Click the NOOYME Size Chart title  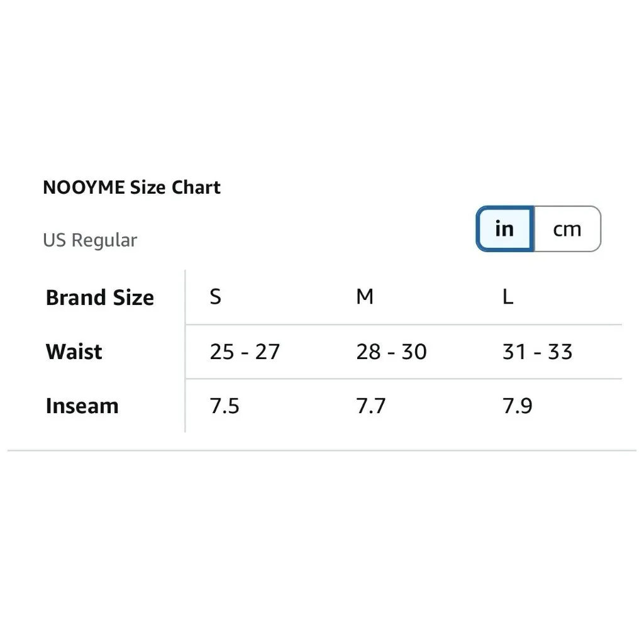pos(131,187)
